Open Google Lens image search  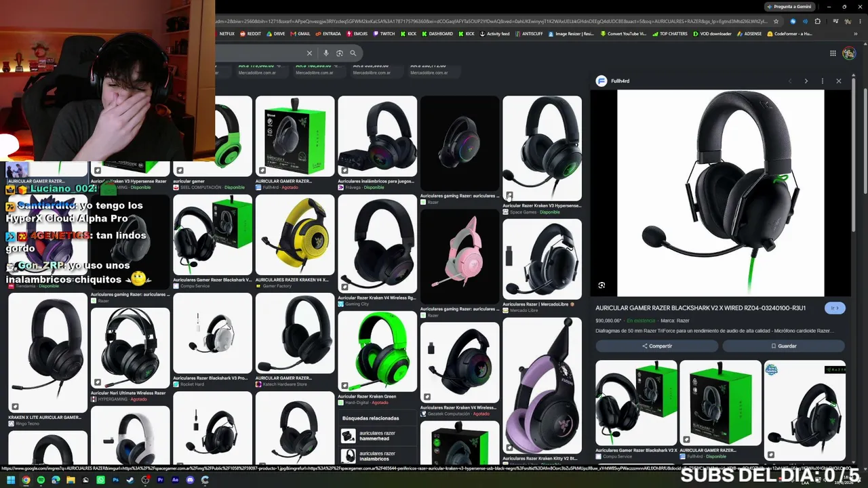tap(340, 53)
